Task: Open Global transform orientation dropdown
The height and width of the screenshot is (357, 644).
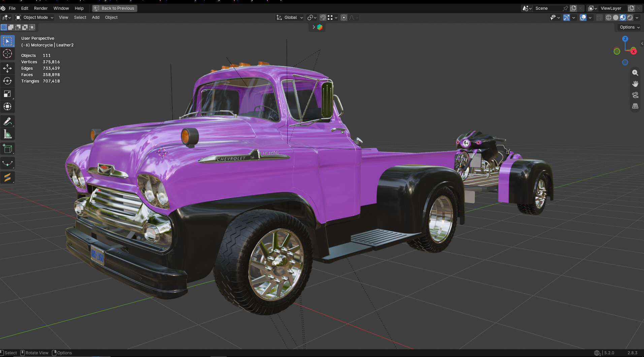Action: point(290,18)
